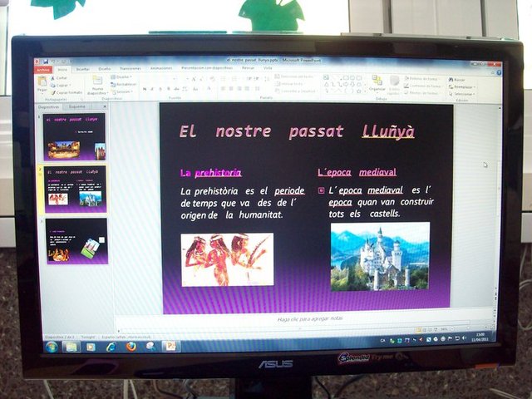The image size is (532, 399).
Task: Click the prehistoric painting picture
Action: pyautogui.click(x=227, y=259)
